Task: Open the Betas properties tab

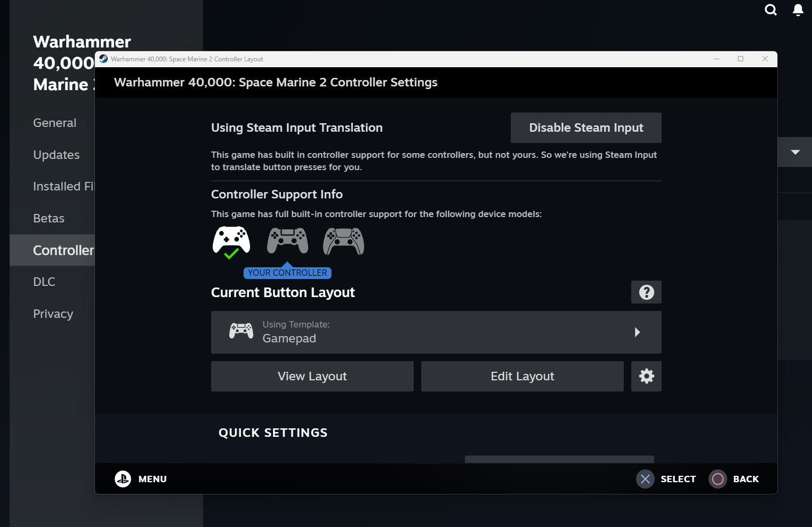Action: [49, 219]
